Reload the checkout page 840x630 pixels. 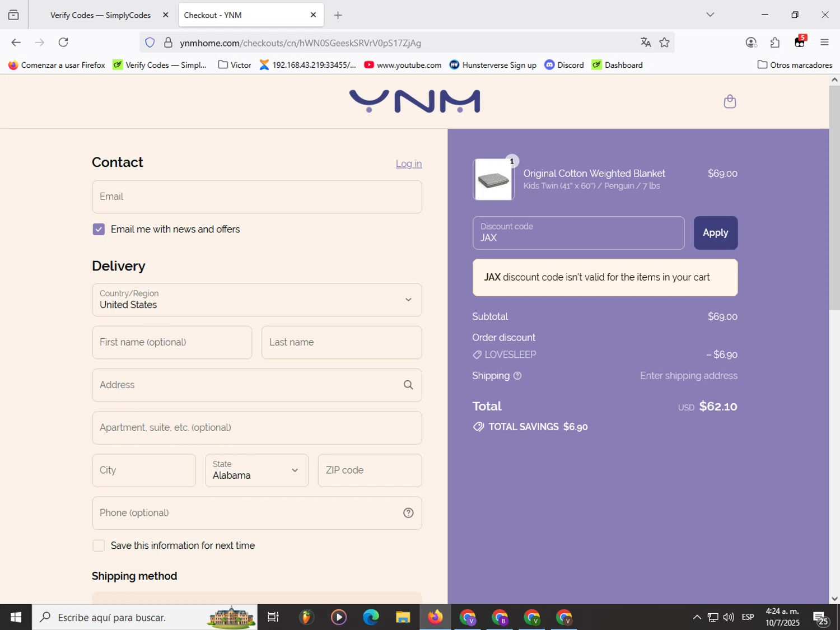(63, 43)
